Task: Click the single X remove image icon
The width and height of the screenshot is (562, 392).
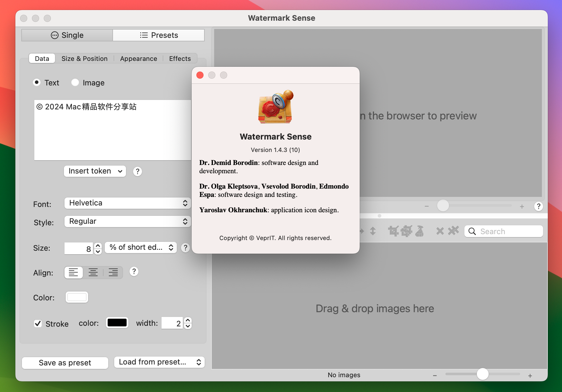Action: (x=440, y=231)
